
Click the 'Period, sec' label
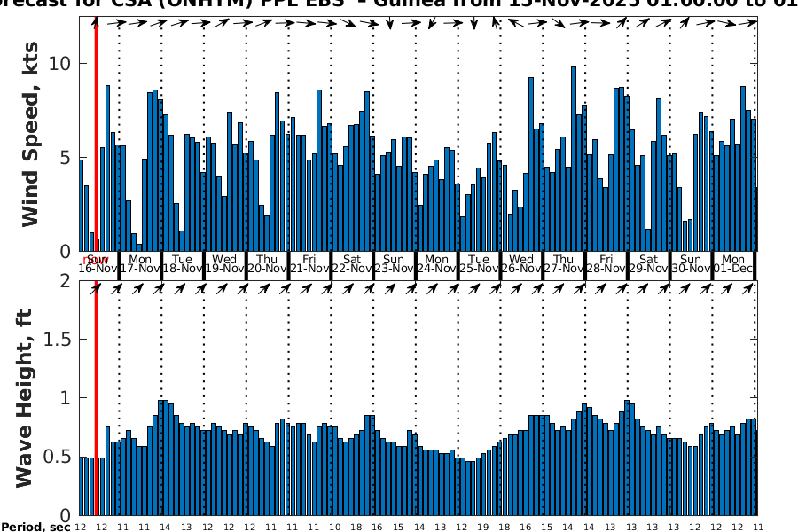(x=35, y=527)
